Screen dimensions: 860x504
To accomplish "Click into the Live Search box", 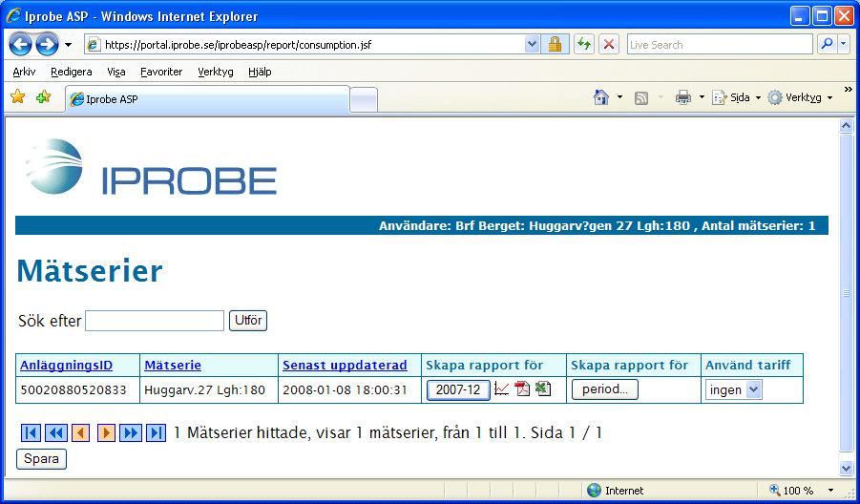I will tap(720, 45).
